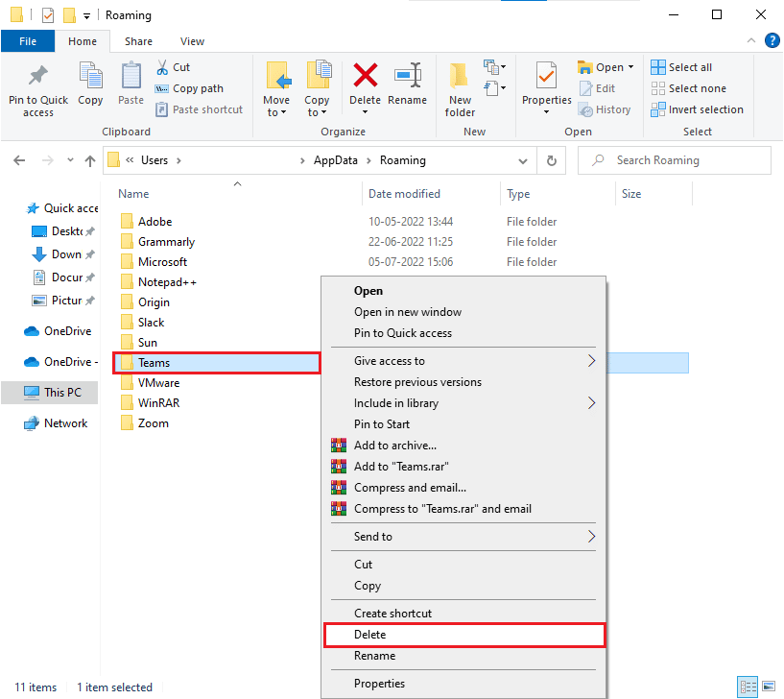Expand Give access to submenu

coord(591,361)
